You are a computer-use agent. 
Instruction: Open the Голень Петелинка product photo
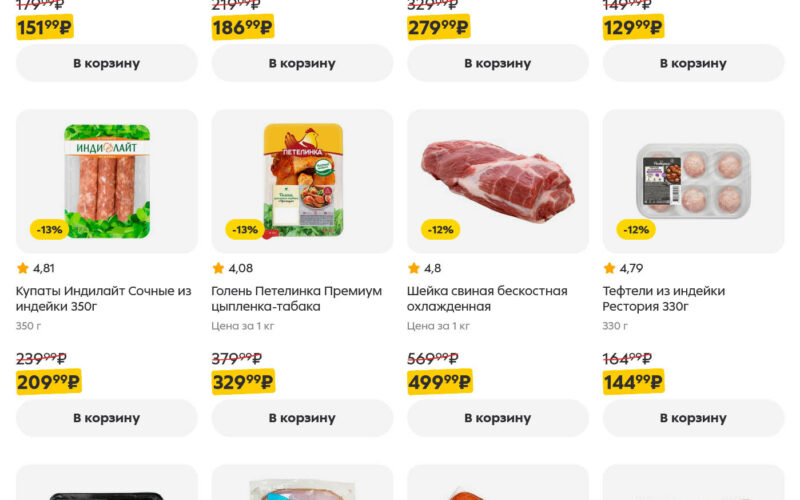302,180
